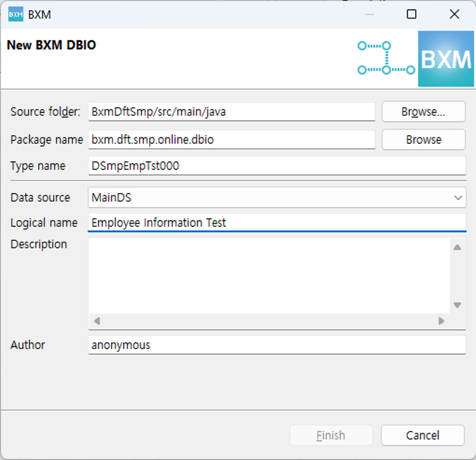Click the New BXM DBIO heading
476x460 pixels.
click(51, 45)
